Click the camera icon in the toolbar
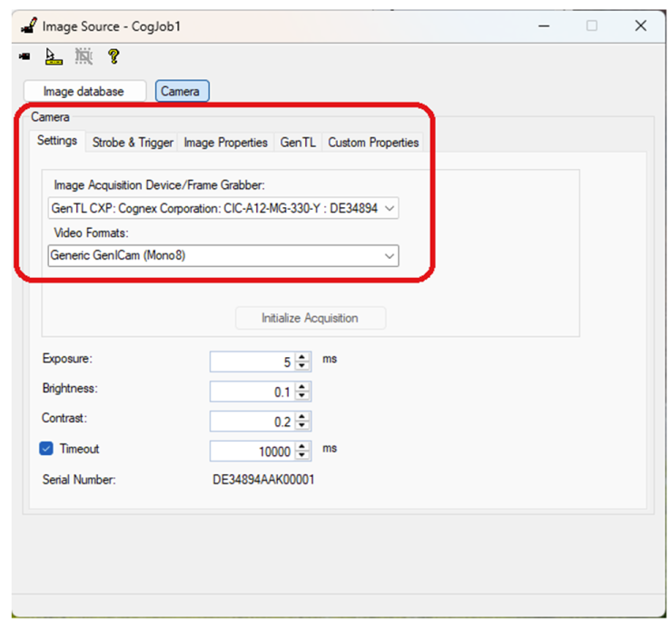 pyautogui.click(x=25, y=57)
